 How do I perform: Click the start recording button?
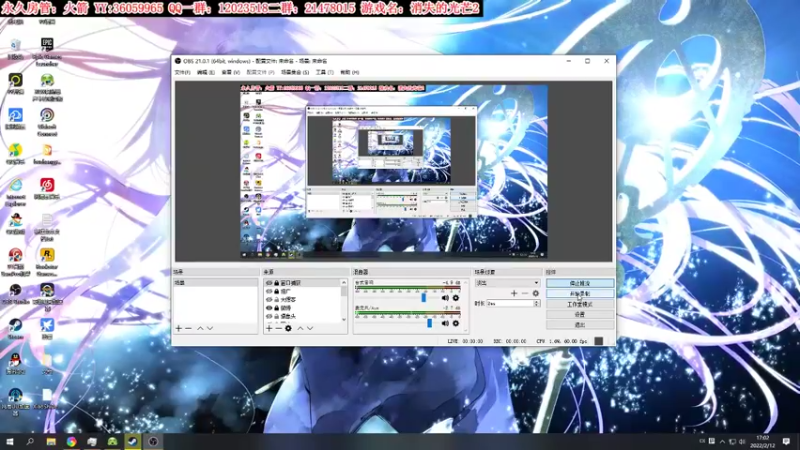tap(580, 294)
